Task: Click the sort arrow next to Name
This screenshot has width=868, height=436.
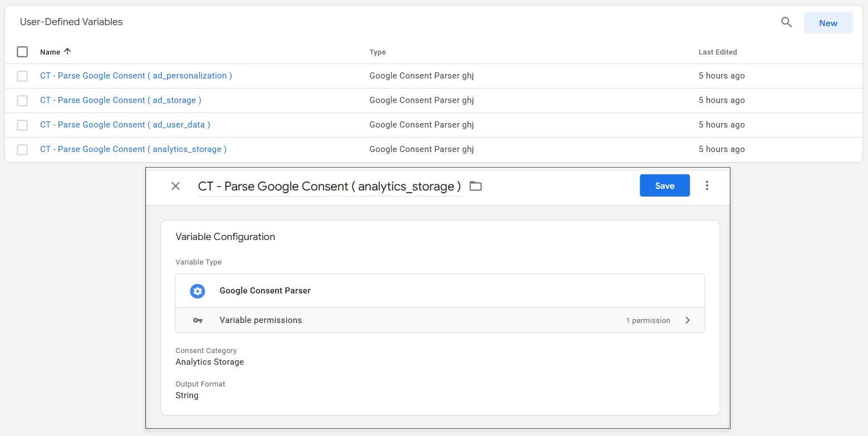Action: [68, 52]
